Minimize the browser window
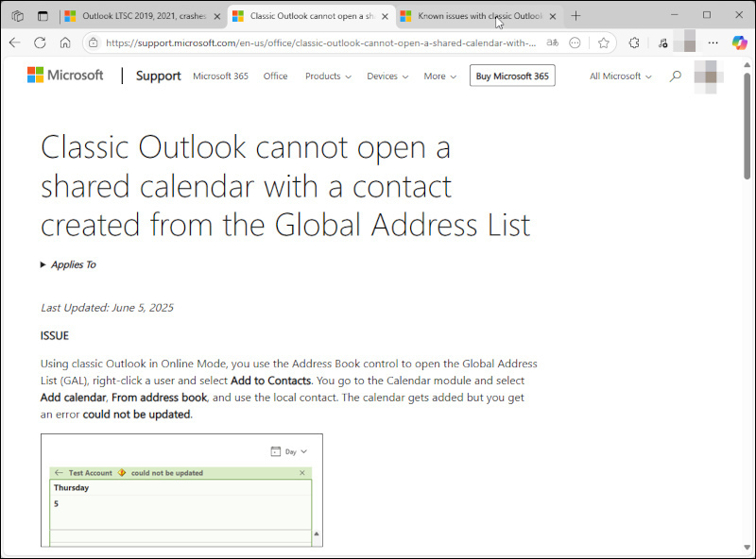 [675, 15]
